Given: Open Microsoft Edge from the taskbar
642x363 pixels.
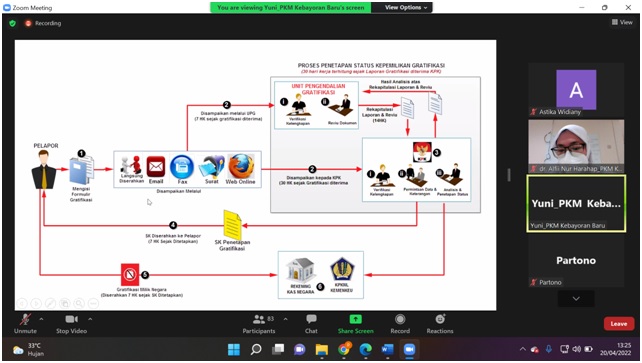Looking at the screenshot, I should coord(365,349).
